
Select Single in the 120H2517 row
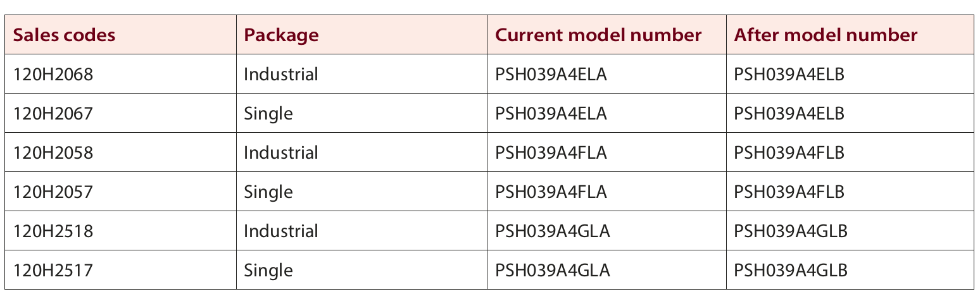(268, 271)
